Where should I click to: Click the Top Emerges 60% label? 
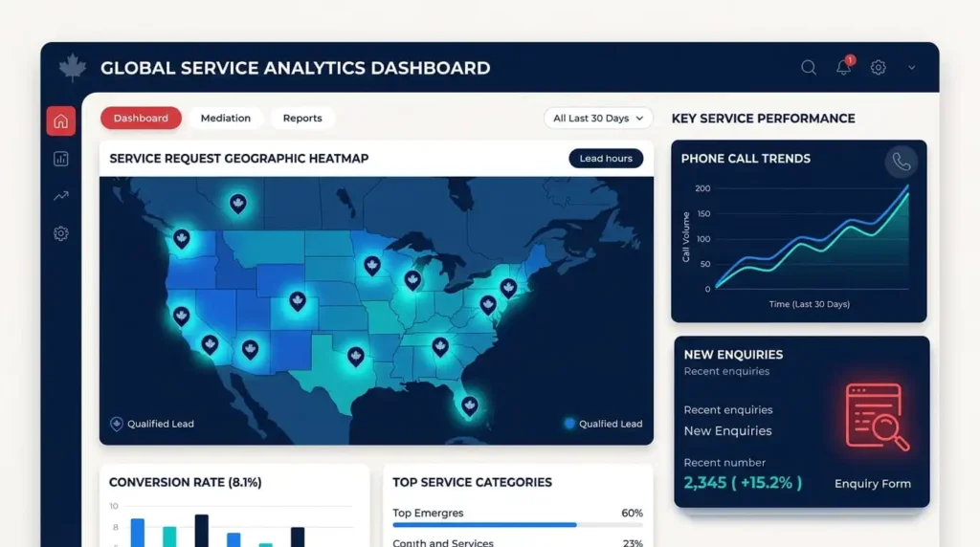(632, 513)
